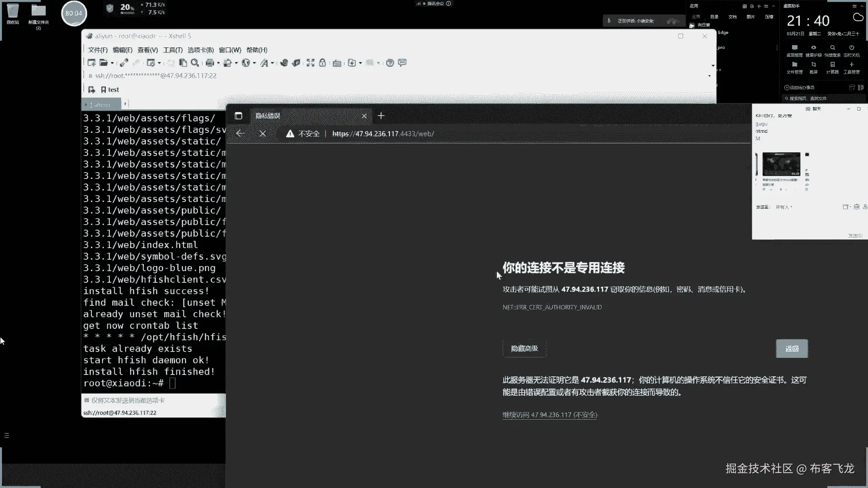The image size is (868, 488).
Task: Toggle the send-text-to-current-tab option in Xshell
Action: (87, 400)
